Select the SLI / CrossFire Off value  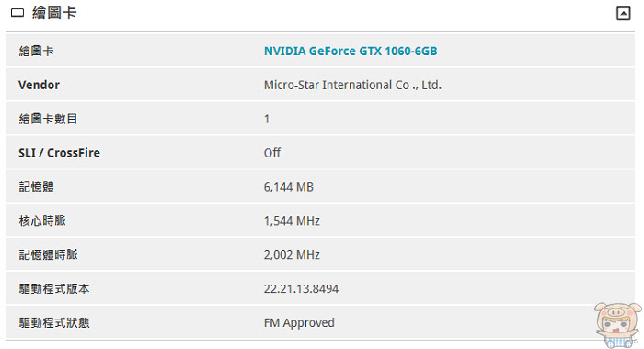pyautogui.click(x=272, y=153)
